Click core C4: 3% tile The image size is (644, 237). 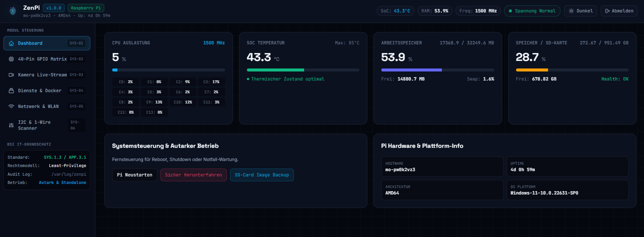(x=126, y=92)
